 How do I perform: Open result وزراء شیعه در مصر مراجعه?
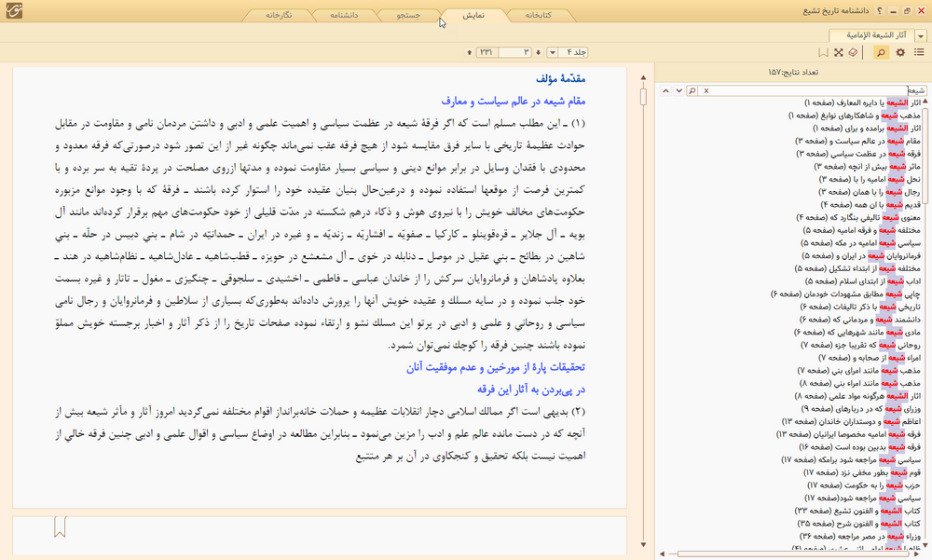click(x=859, y=537)
